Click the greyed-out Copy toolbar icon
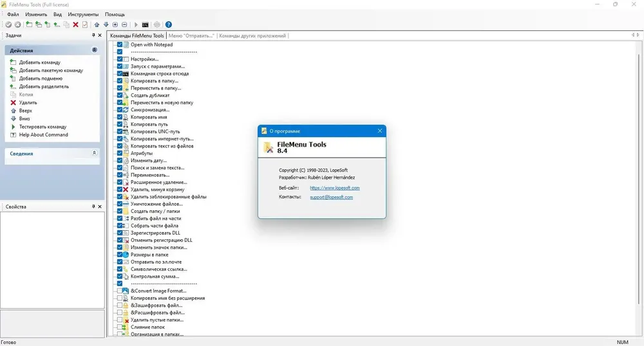This screenshot has height=346, width=644. (66, 24)
